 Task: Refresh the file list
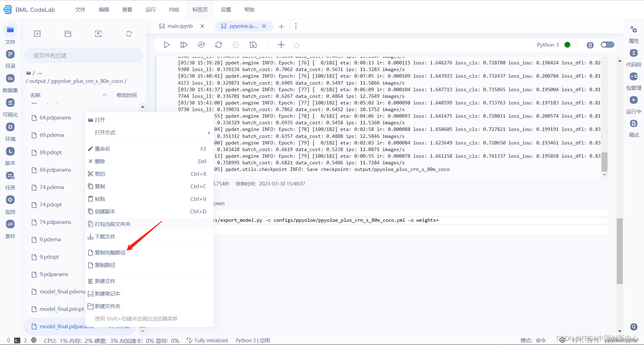click(x=129, y=34)
